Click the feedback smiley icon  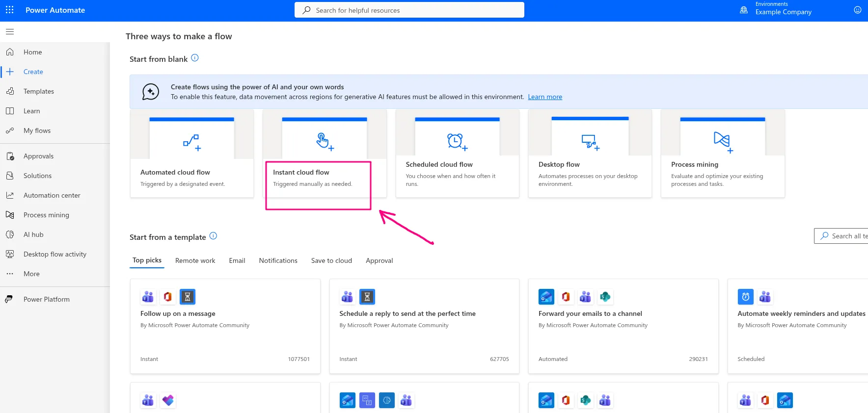(x=857, y=10)
